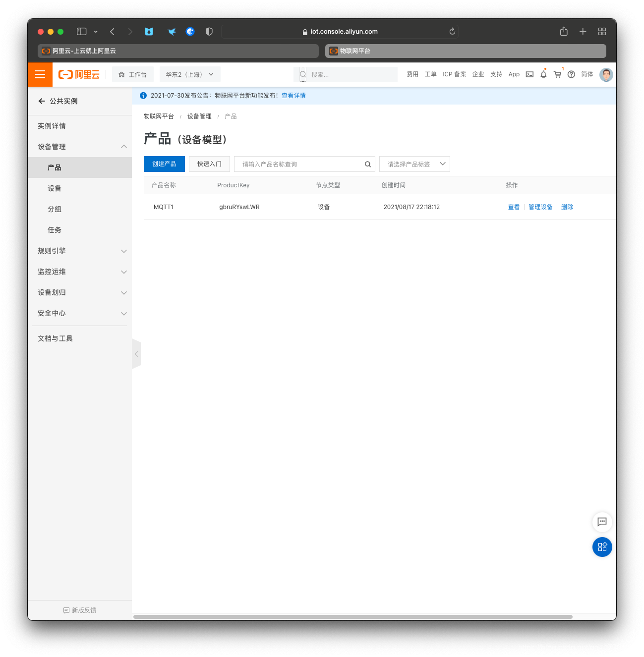
Task: Click the magnifier in product name search
Action: coord(368,164)
